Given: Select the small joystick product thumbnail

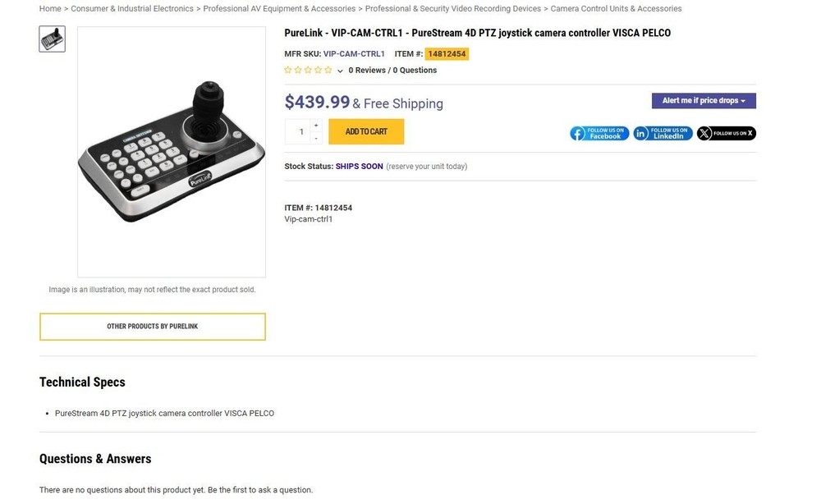Looking at the screenshot, I should (52, 39).
